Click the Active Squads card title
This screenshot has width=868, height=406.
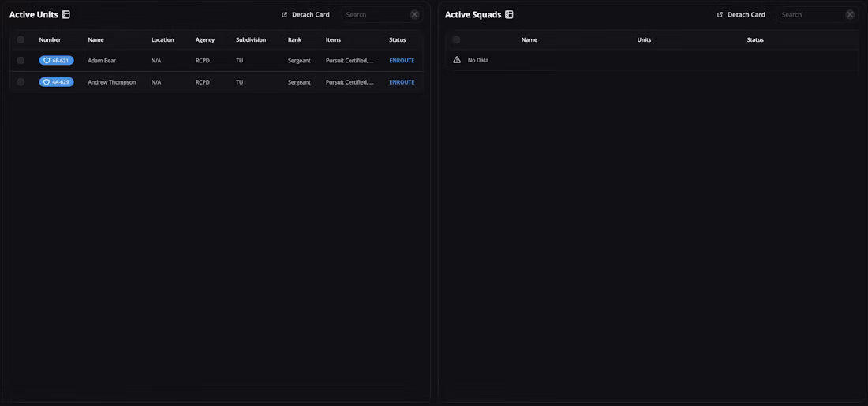(x=473, y=15)
